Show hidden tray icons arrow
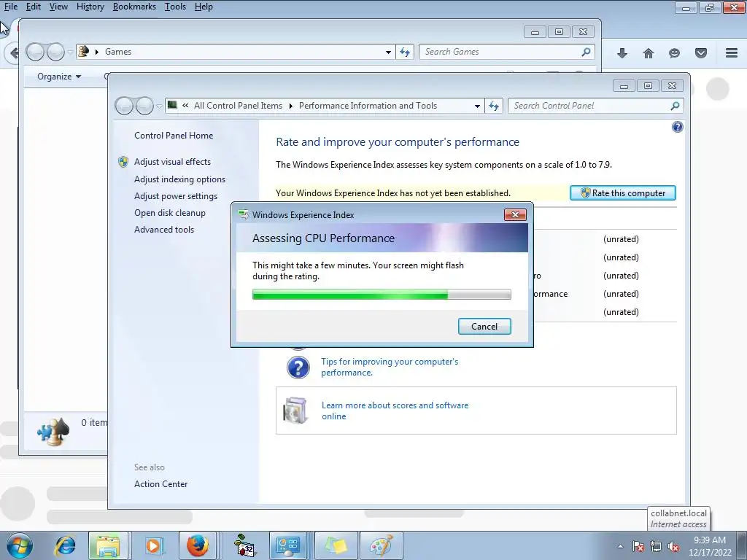The image size is (747, 560). (620, 546)
